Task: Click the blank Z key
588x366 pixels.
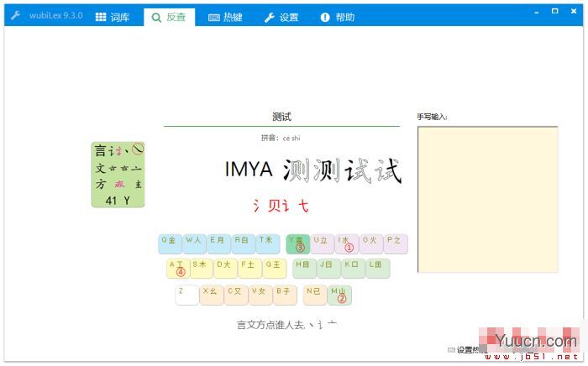Action: tap(186, 295)
